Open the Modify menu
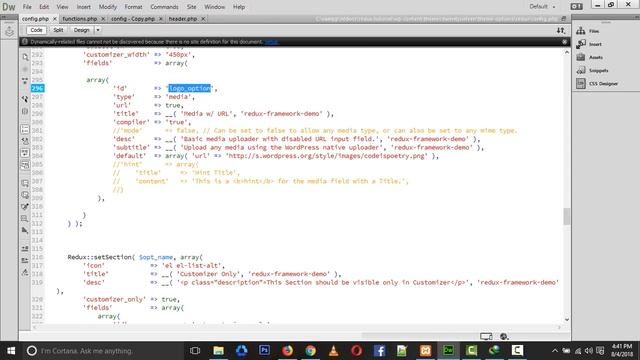 coord(108,7)
